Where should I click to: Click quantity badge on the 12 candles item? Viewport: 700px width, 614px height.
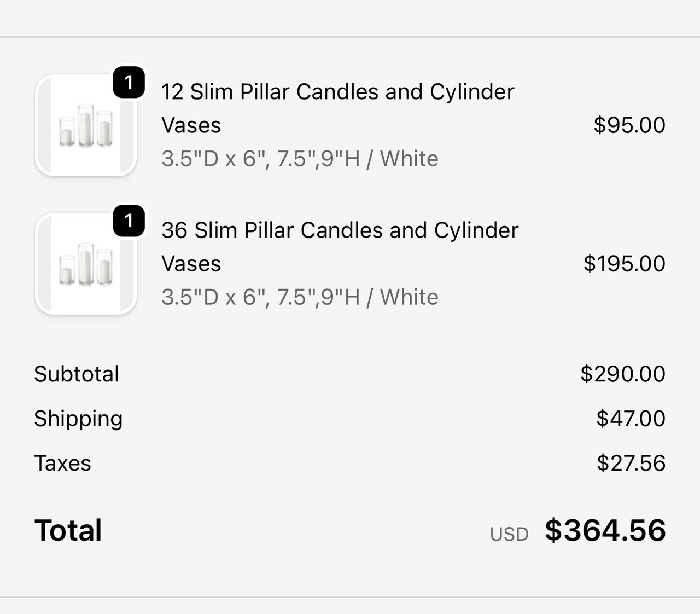129,83
